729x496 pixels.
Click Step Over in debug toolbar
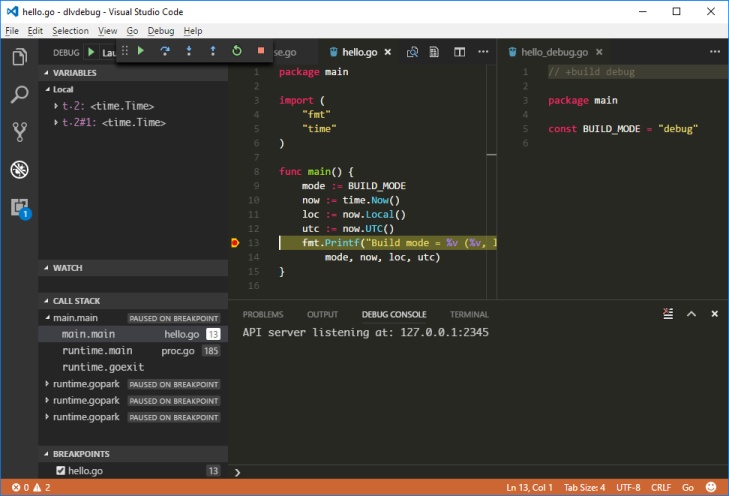point(165,51)
